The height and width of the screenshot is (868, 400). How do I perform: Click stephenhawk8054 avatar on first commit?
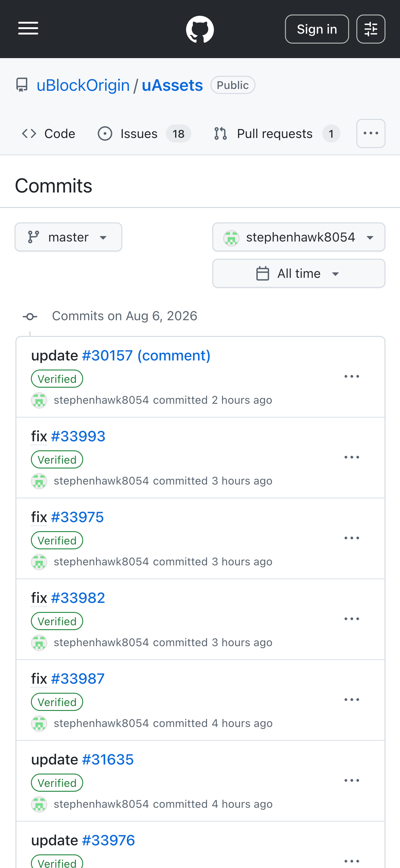click(39, 400)
